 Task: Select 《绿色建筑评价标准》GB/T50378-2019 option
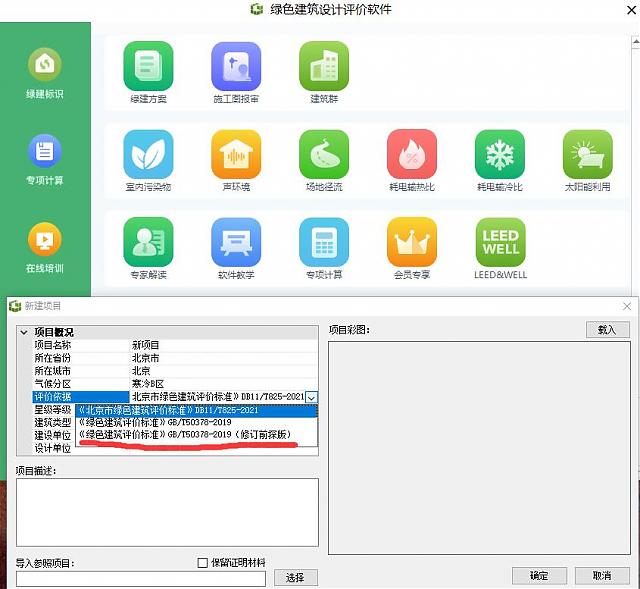point(196,422)
